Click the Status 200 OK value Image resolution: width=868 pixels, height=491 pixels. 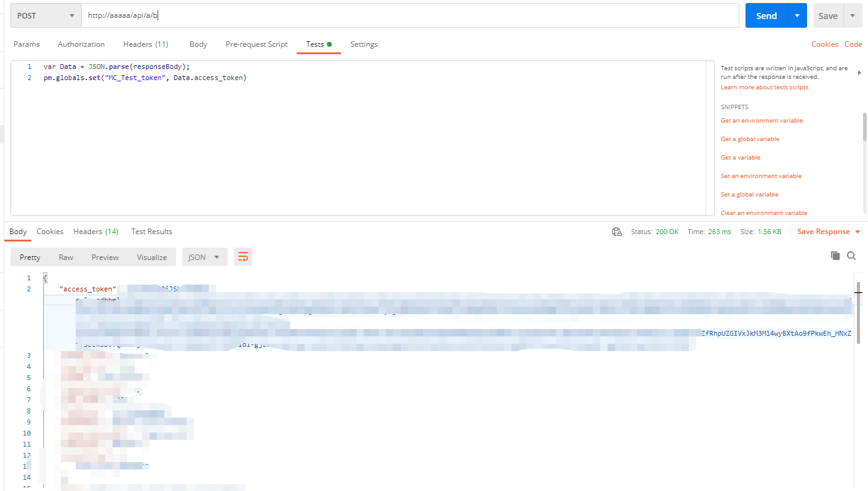click(x=666, y=232)
